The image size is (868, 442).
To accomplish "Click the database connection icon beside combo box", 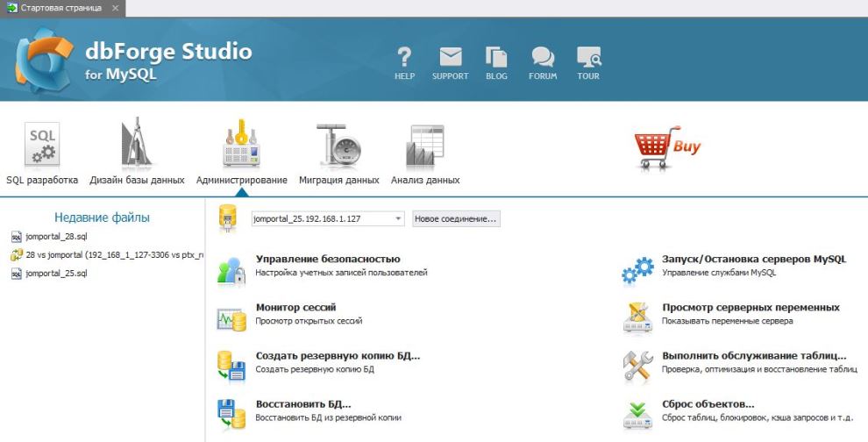I will click(x=228, y=218).
